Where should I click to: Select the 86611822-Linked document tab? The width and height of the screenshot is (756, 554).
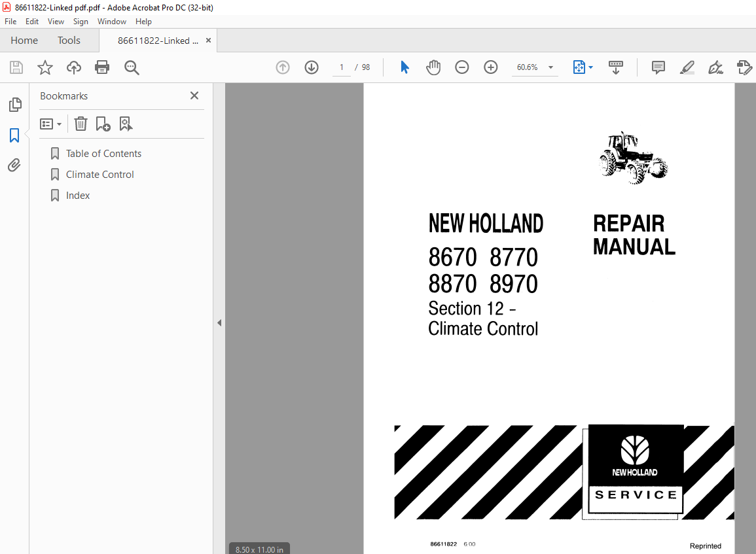tap(158, 41)
